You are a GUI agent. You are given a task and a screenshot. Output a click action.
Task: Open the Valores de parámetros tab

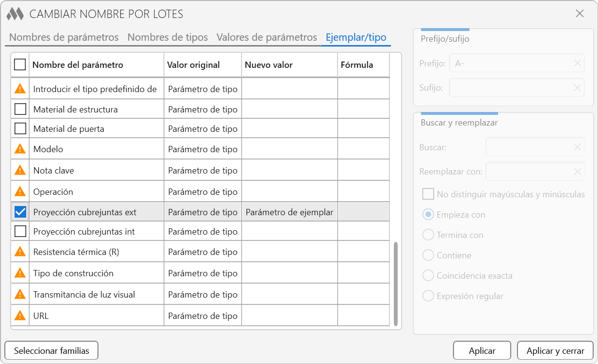pos(267,37)
